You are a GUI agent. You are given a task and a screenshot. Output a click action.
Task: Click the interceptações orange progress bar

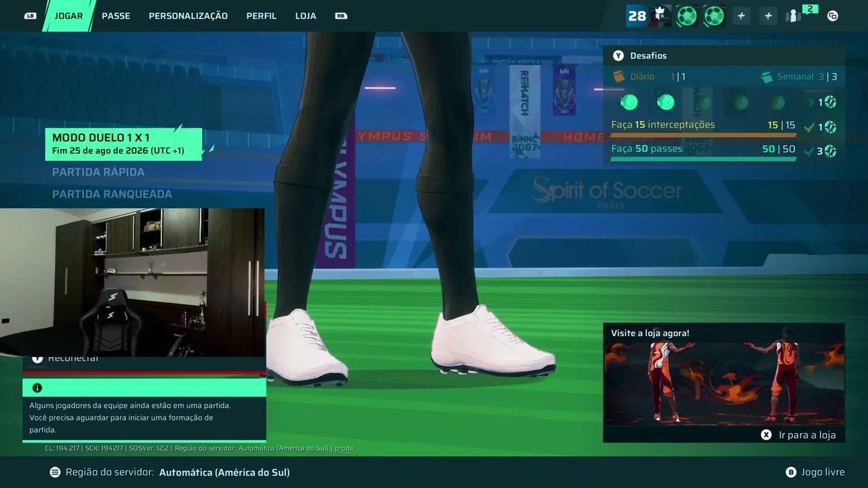tap(704, 135)
